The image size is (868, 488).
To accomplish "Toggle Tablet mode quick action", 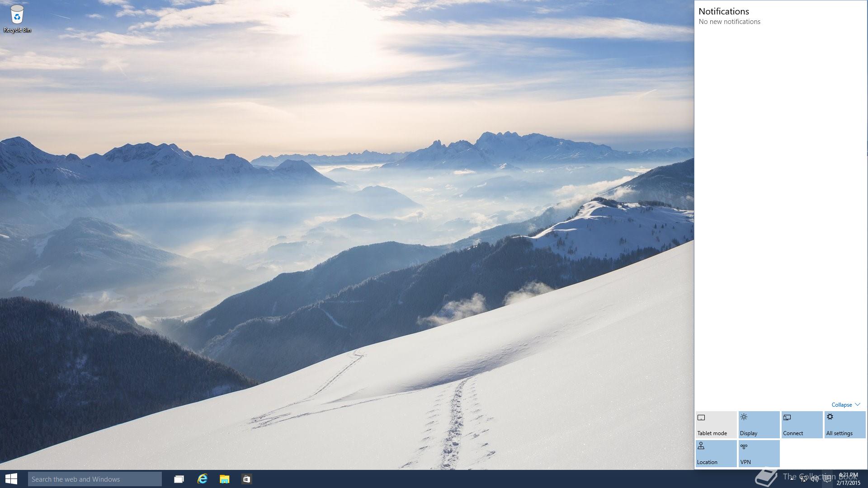I will click(716, 425).
